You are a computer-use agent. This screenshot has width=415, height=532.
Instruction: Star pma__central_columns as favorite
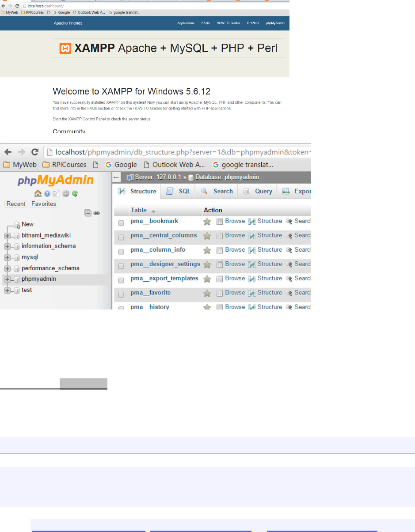click(x=207, y=236)
